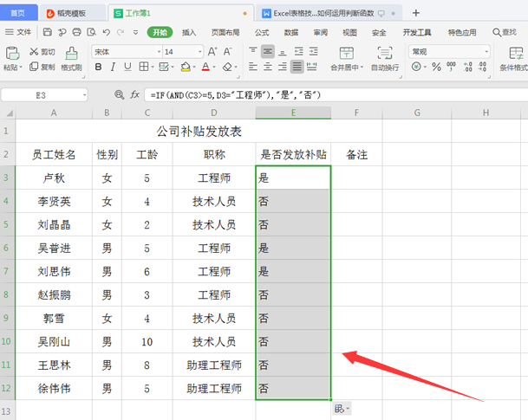
Task: Open 开发工具 ribbon tab
Action: click(417, 32)
